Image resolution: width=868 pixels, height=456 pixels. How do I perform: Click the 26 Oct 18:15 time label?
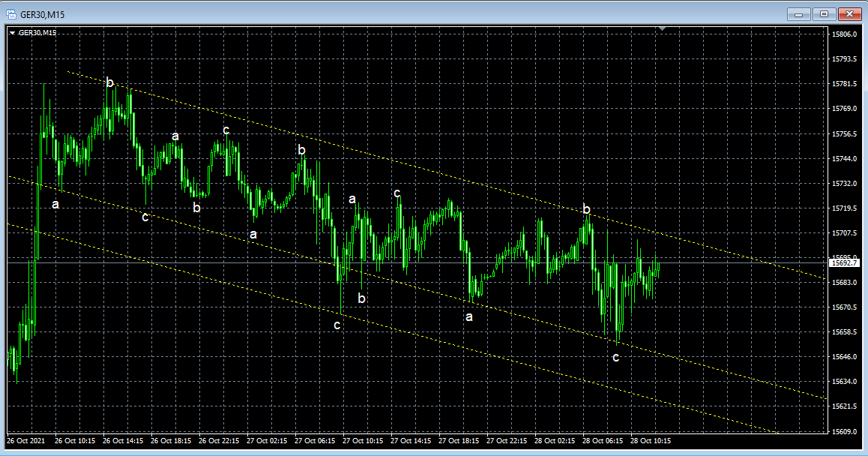click(171, 441)
